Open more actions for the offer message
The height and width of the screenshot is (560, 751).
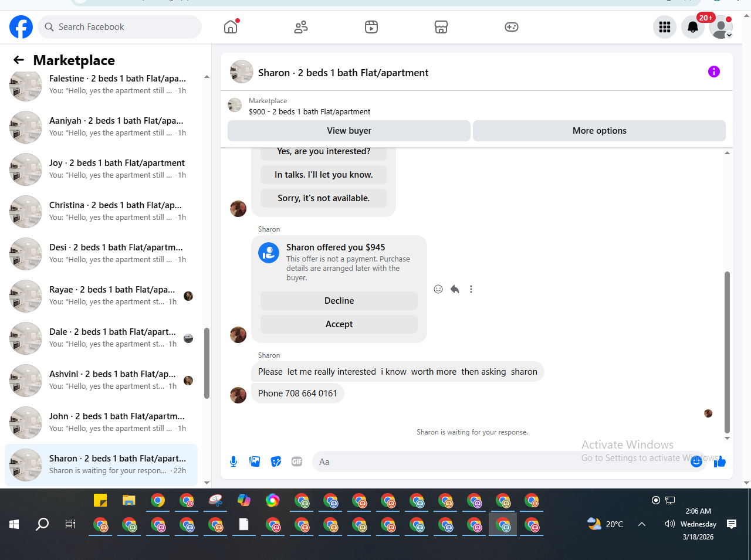point(471,289)
